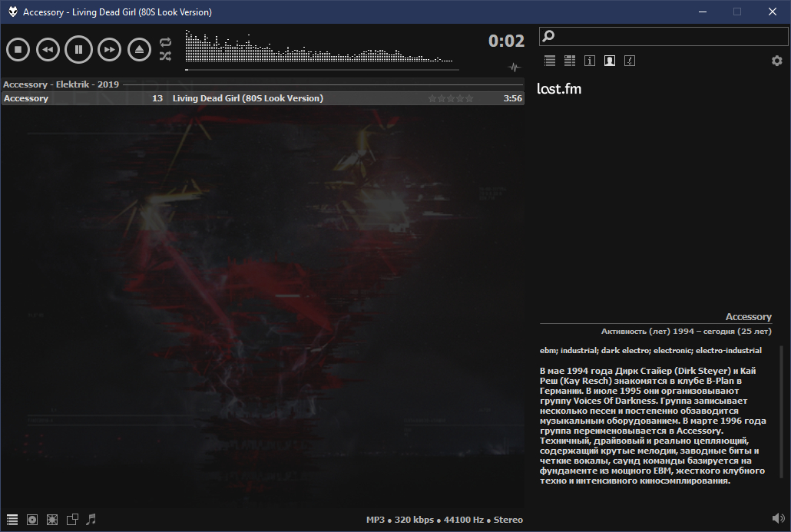
Task: Close the player window
Action: (773, 12)
